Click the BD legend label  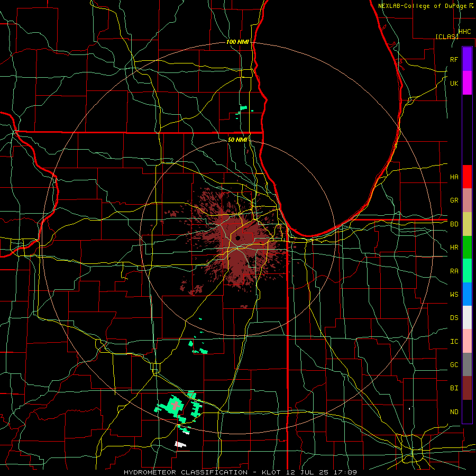click(454, 224)
